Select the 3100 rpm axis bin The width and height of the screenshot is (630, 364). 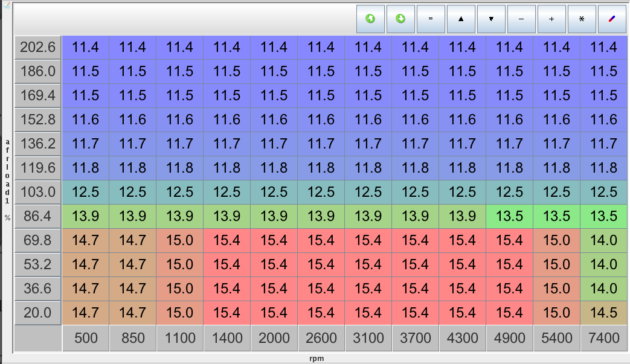(x=368, y=338)
